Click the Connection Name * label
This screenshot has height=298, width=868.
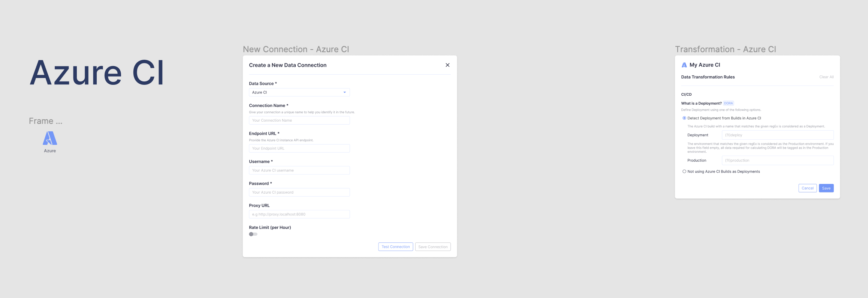(268, 105)
